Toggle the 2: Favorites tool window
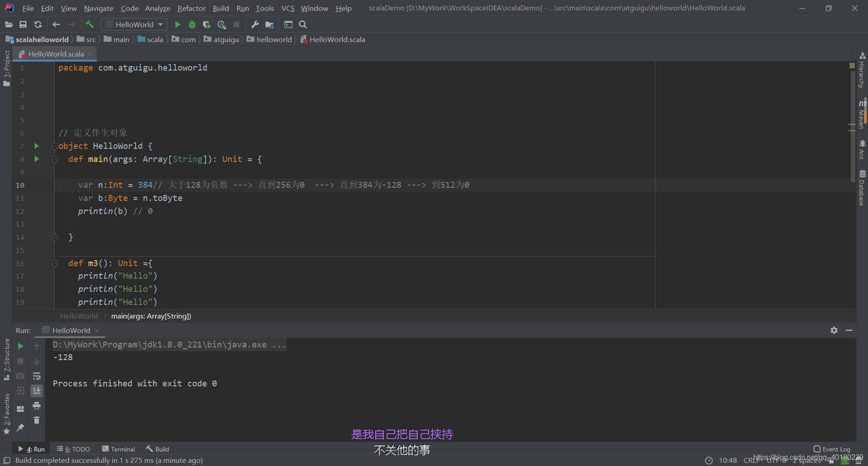 point(6,414)
